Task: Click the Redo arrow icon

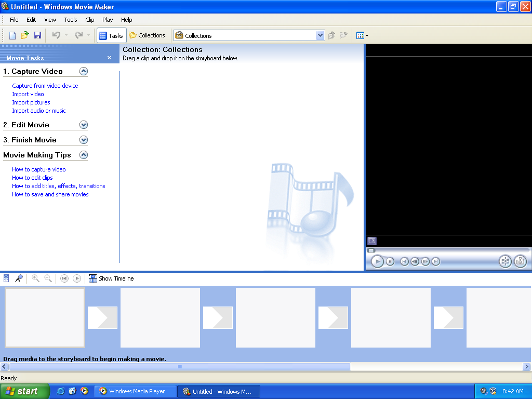Action: 79,35
